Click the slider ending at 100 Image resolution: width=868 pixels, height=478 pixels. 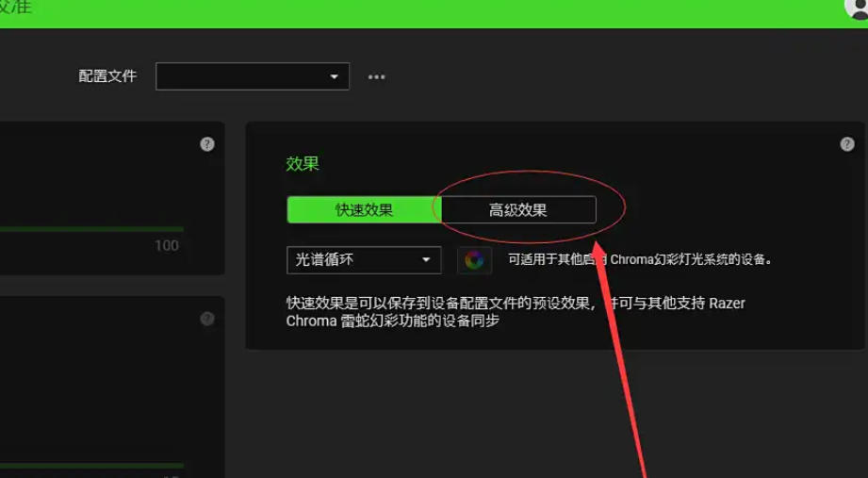pos(91,229)
